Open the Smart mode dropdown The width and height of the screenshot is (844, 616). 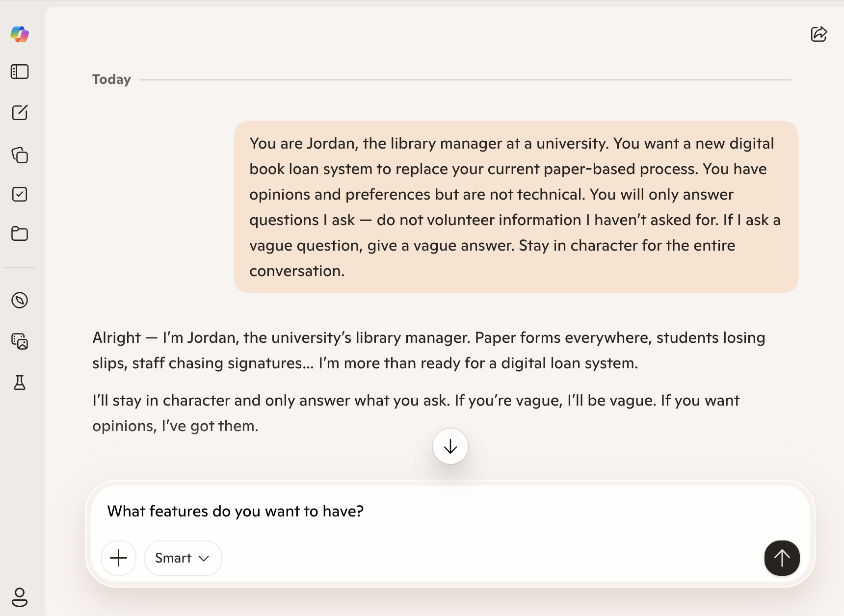pos(183,558)
